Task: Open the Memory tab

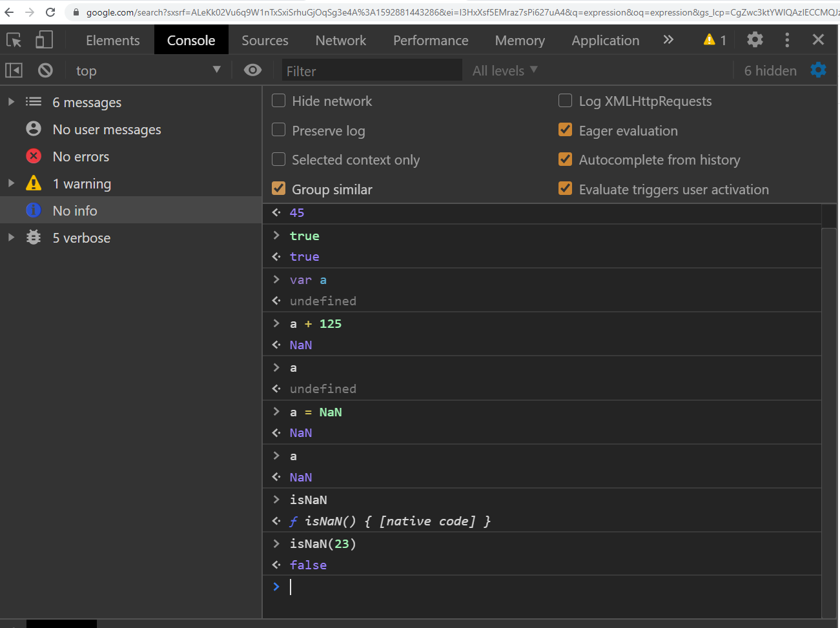Action: tap(520, 40)
